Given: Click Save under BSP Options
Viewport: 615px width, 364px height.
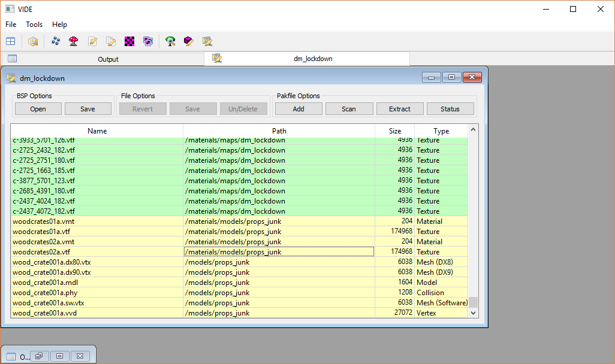Looking at the screenshot, I should [x=88, y=109].
